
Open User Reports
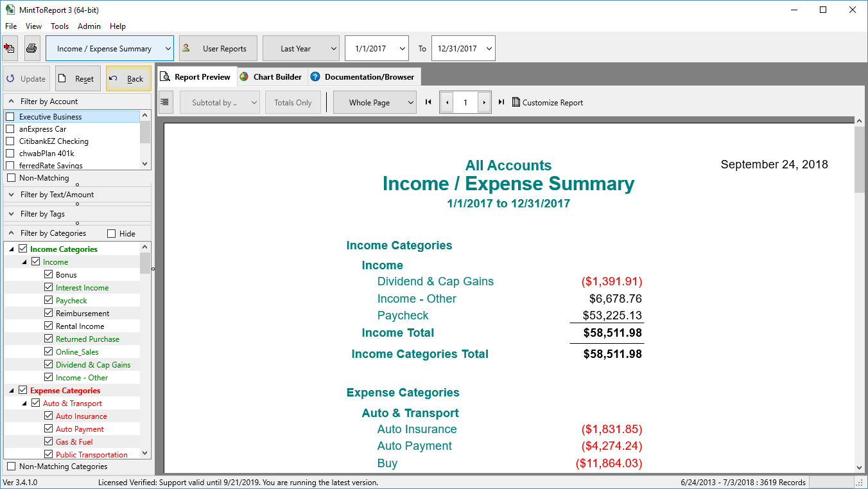tap(218, 48)
